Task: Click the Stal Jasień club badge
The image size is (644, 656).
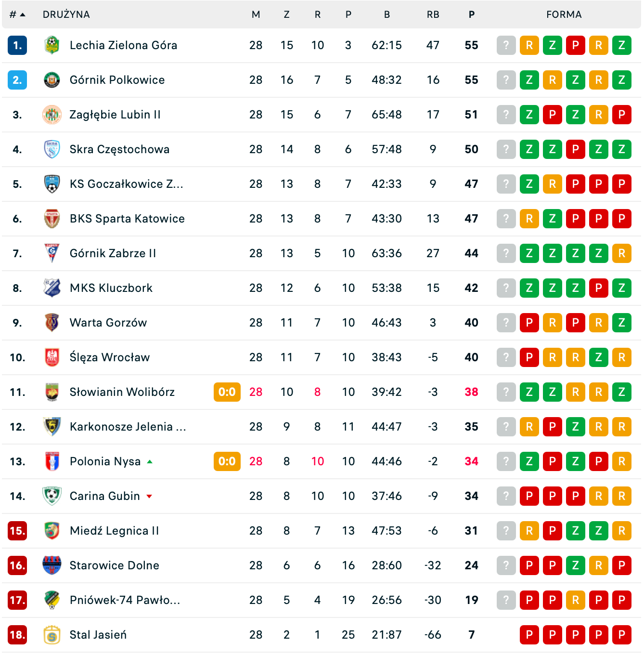Action: coord(52,635)
